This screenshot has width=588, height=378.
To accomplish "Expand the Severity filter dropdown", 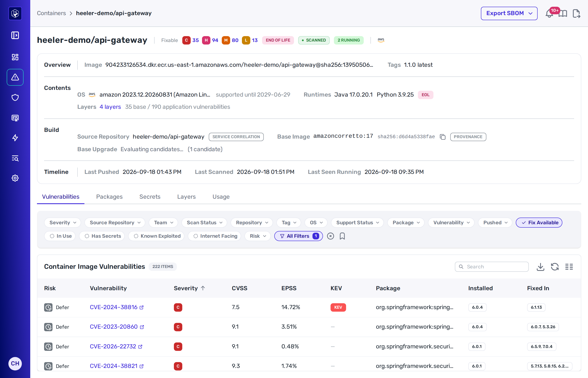I will coord(63,223).
